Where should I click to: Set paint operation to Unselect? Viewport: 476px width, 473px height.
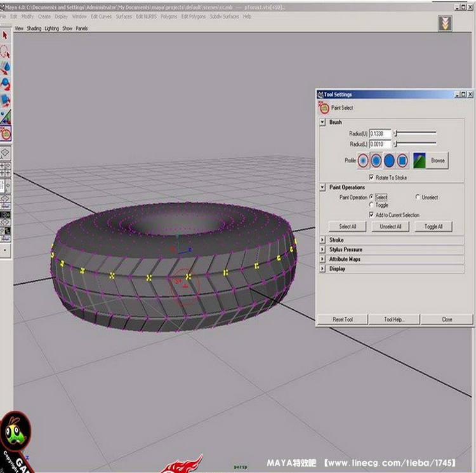(418, 197)
